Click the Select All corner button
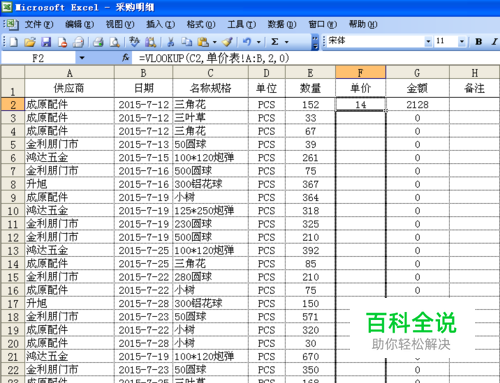Viewport: 500px width, 383px height. (13, 72)
